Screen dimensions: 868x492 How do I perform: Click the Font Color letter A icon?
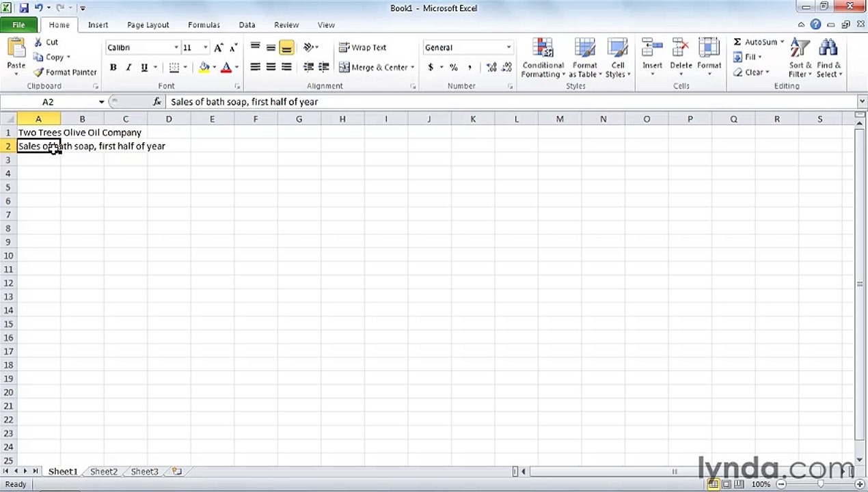(226, 68)
